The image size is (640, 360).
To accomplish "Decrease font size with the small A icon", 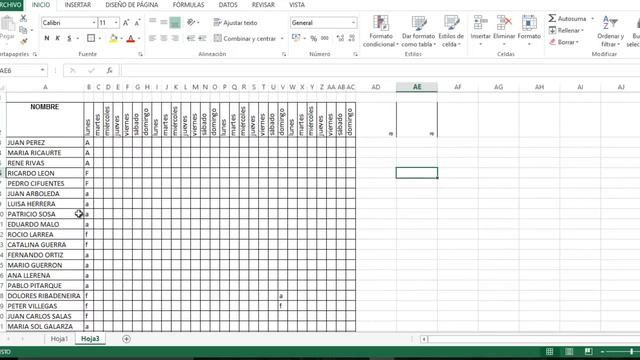I will 137,23.
